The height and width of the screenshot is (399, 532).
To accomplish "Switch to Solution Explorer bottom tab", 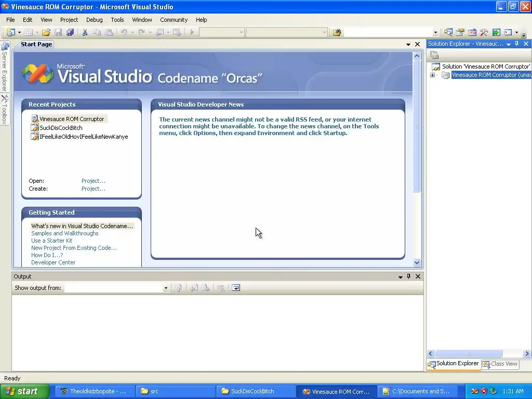I will tap(454, 364).
